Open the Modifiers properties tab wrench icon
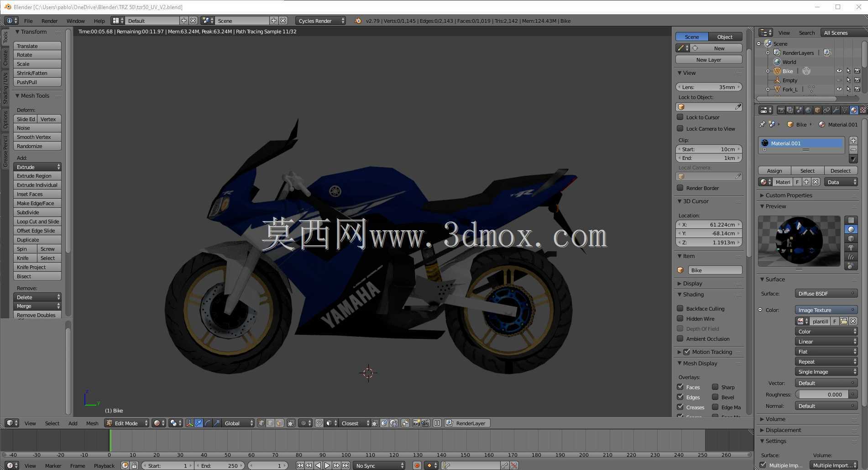Image resolution: width=868 pixels, height=470 pixels. coord(836,110)
